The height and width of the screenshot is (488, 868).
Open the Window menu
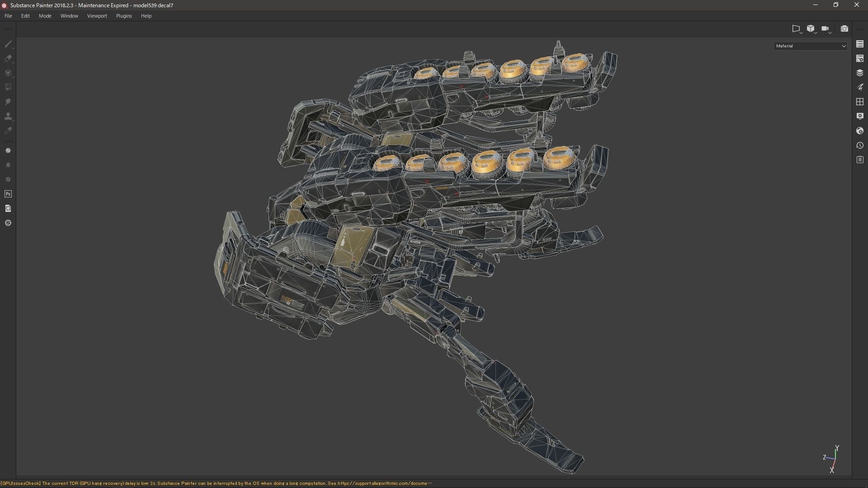tap(69, 16)
